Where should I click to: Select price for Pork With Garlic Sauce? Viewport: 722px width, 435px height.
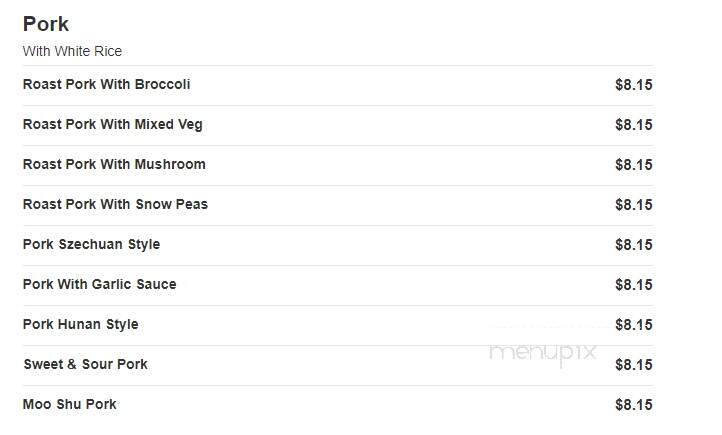(x=634, y=285)
